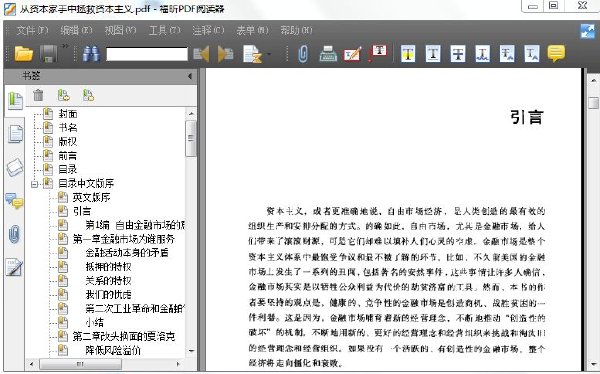Open the 注释 menu

point(208,30)
